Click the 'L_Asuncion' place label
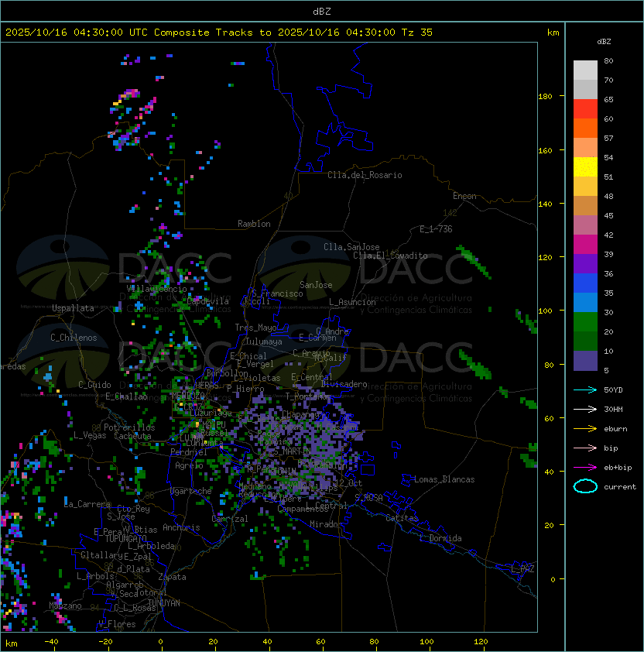This screenshot has height=652, width=644. (x=352, y=302)
